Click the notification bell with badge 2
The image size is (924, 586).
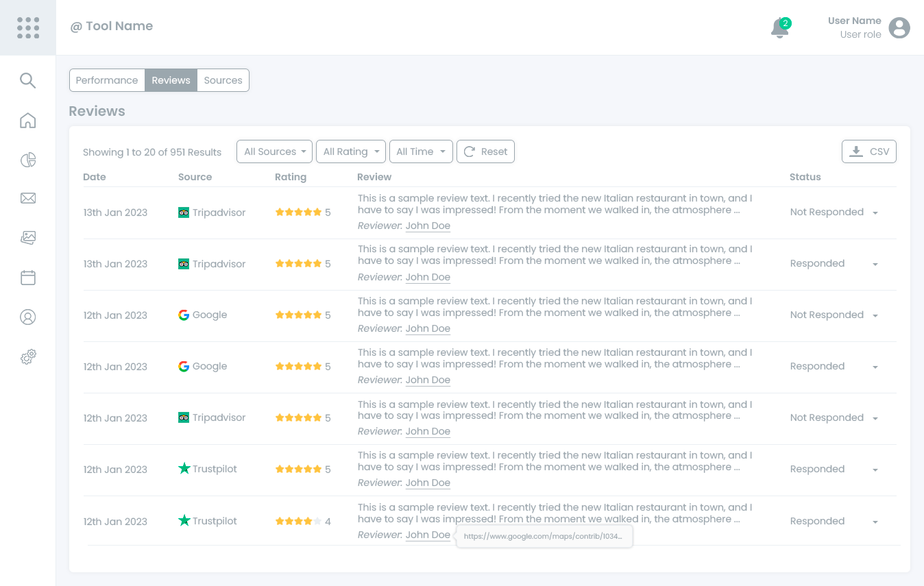pos(780,28)
